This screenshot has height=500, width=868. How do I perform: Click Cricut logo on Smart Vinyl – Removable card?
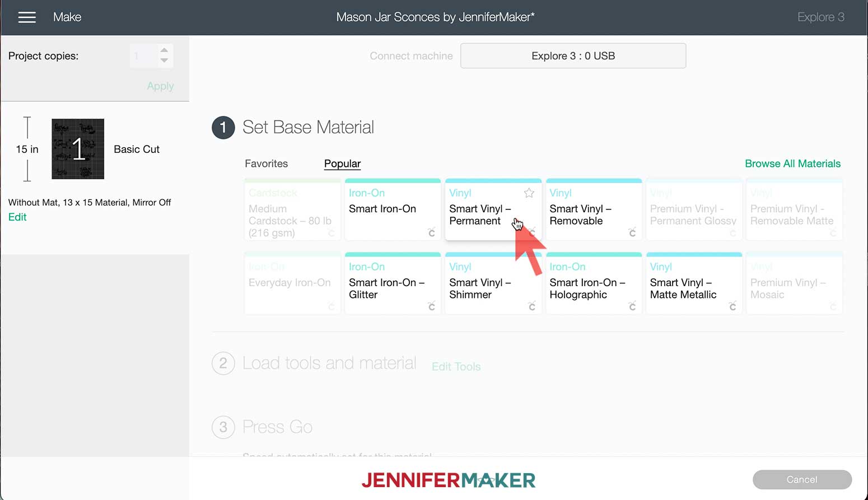pyautogui.click(x=632, y=232)
